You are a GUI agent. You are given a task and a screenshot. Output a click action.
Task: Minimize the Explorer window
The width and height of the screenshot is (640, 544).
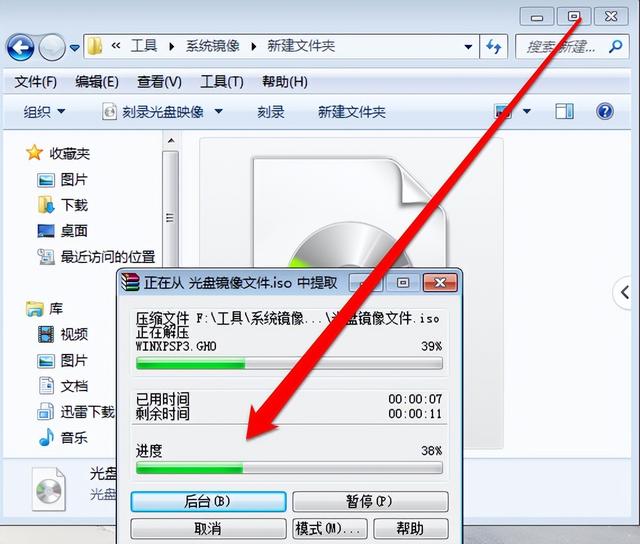(x=537, y=17)
